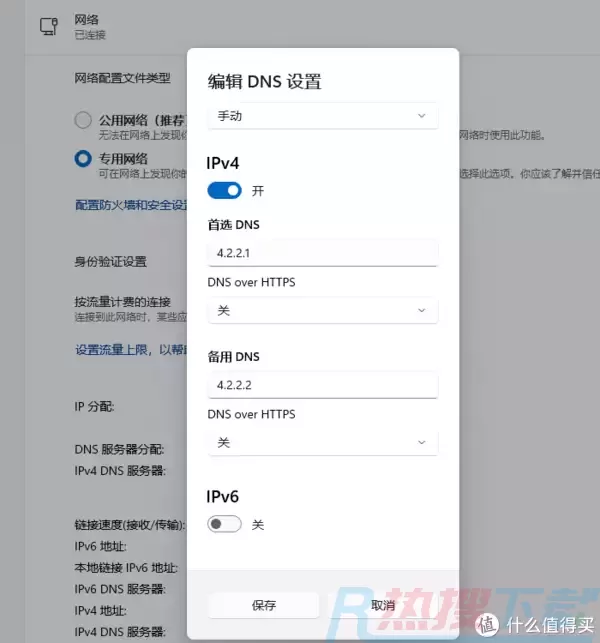The height and width of the screenshot is (643, 600).
Task: Click 身份验证设置 in background window
Action: tap(110, 262)
